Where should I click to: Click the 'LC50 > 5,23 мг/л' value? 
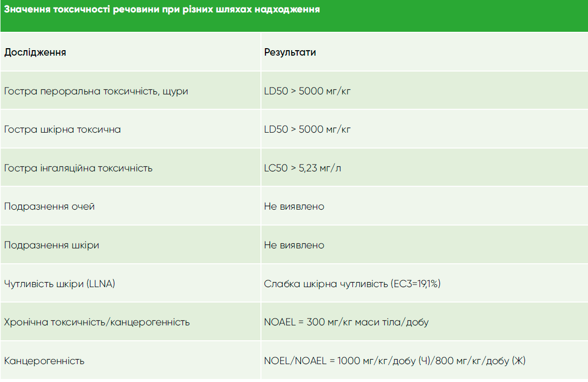[303, 168]
